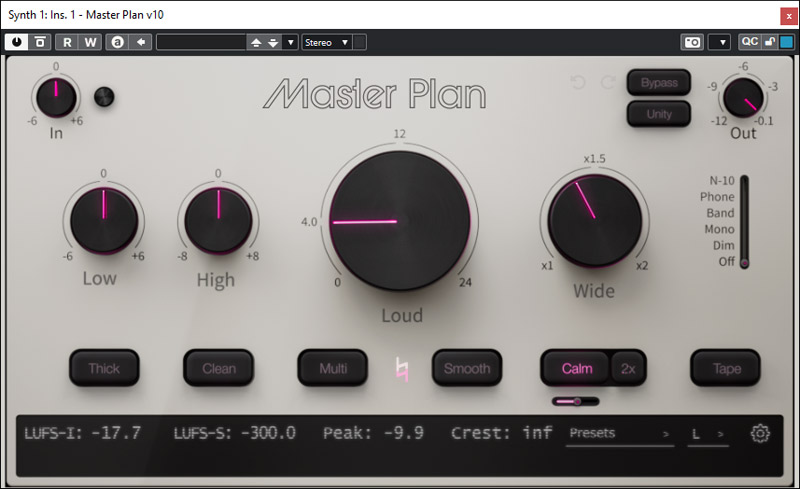Select the Mono monitoring option
This screenshot has height=489, width=800.
pyautogui.click(x=718, y=229)
